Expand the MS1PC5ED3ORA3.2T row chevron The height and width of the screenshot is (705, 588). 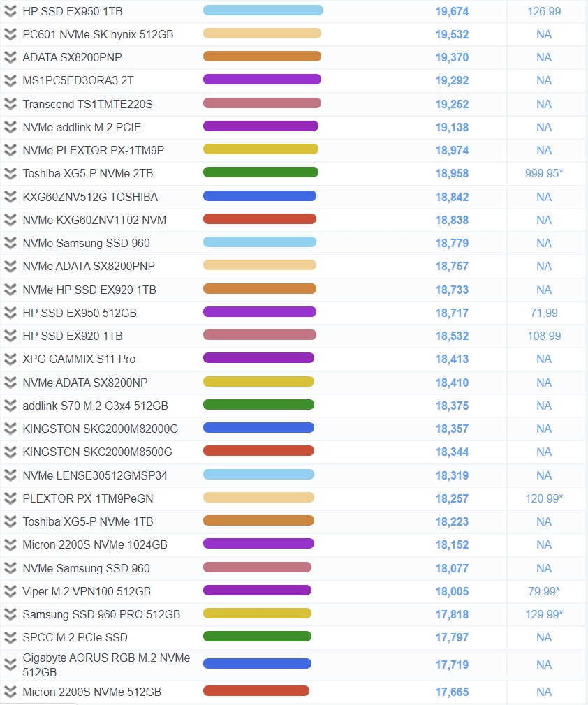[x=10, y=80]
